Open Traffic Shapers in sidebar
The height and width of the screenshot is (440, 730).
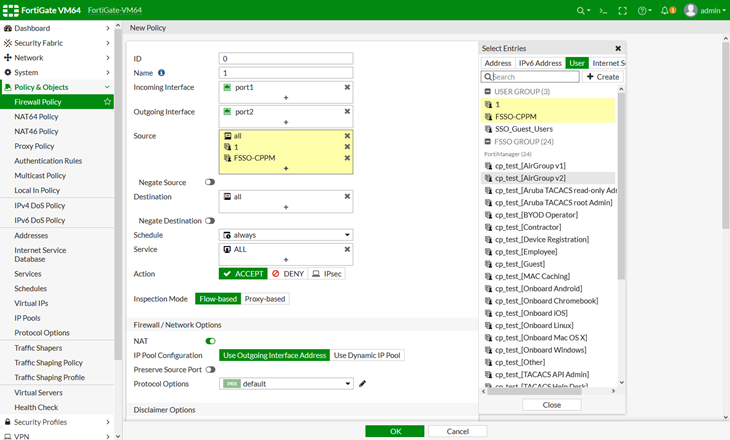pyautogui.click(x=38, y=348)
